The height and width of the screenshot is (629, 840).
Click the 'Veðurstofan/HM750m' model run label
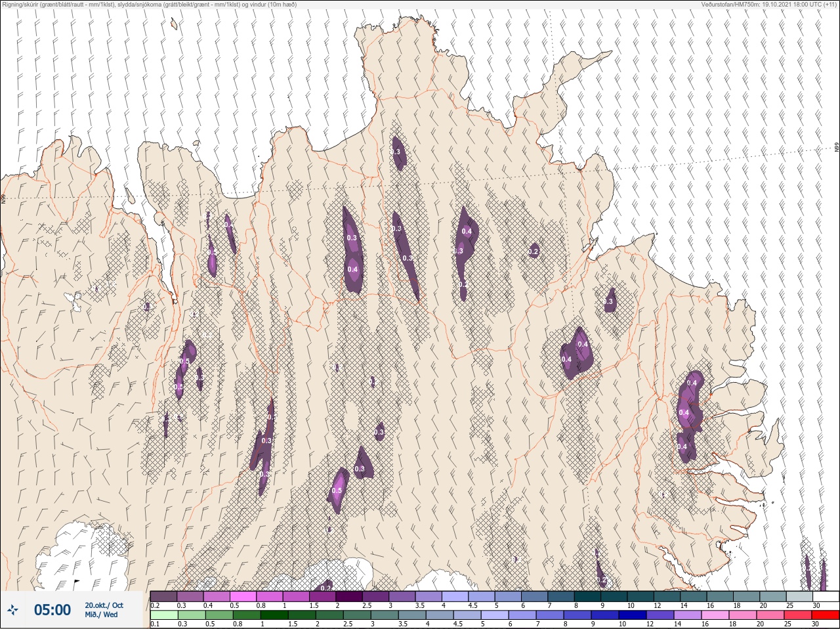pos(769,5)
